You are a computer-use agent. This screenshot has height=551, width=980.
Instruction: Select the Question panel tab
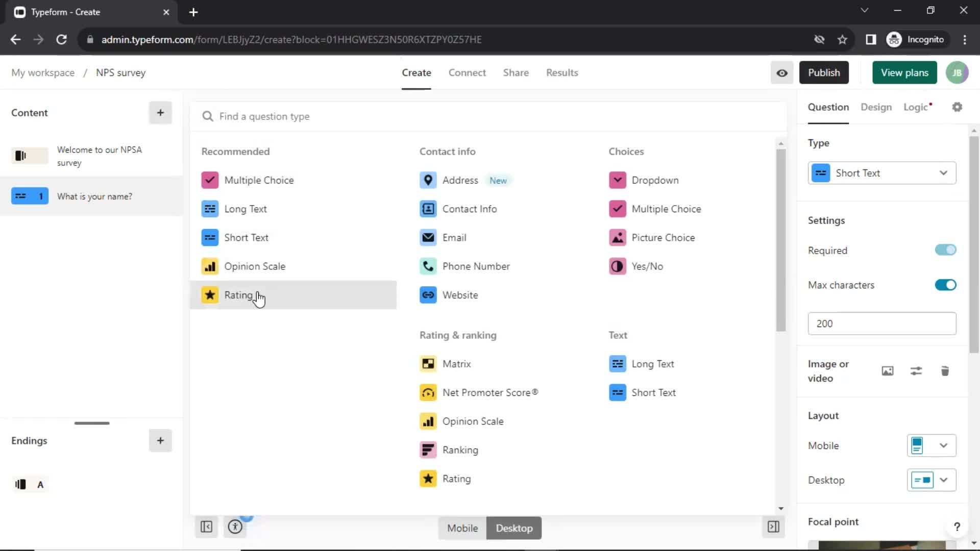pos(828,107)
